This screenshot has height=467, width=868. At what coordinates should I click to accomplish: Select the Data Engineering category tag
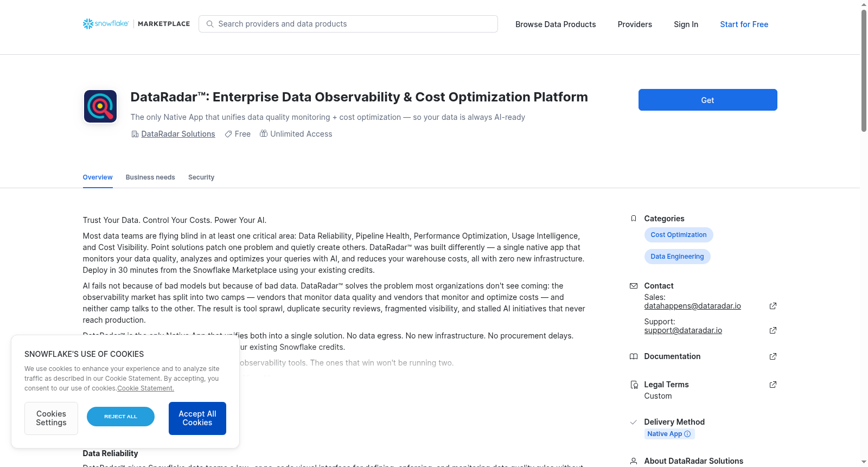(x=677, y=257)
